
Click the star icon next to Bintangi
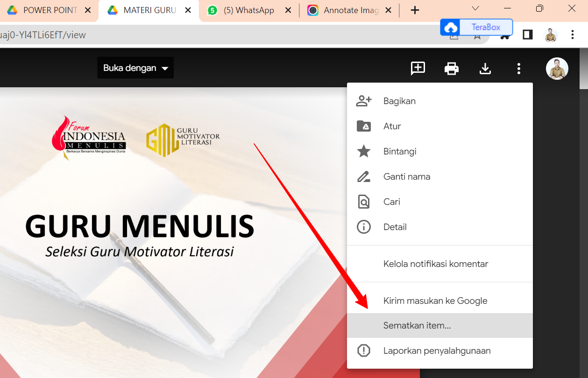[x=363, y=151]
